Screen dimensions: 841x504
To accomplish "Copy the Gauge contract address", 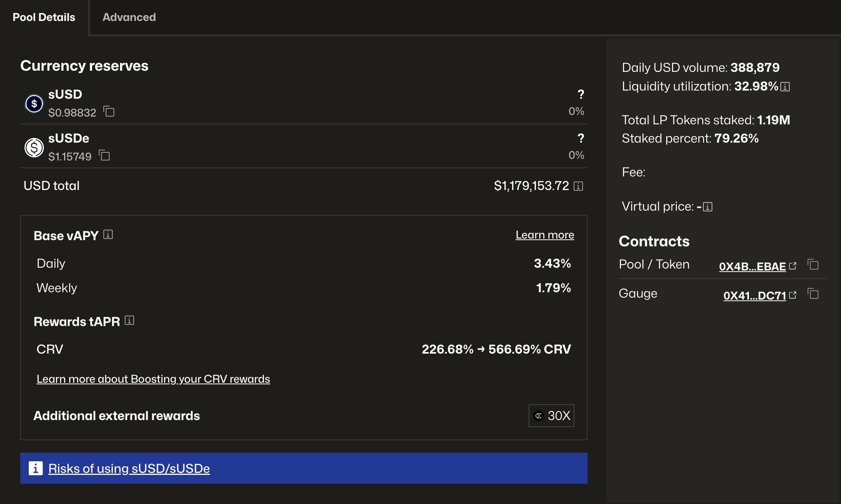I will click(813, 294).
